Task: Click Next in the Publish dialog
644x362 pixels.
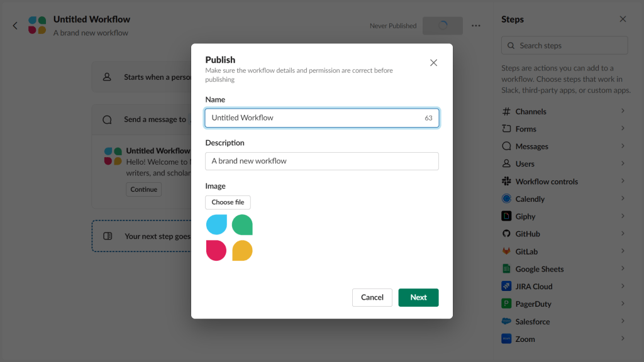Action: pyautogui.click(x=418, y=297)
